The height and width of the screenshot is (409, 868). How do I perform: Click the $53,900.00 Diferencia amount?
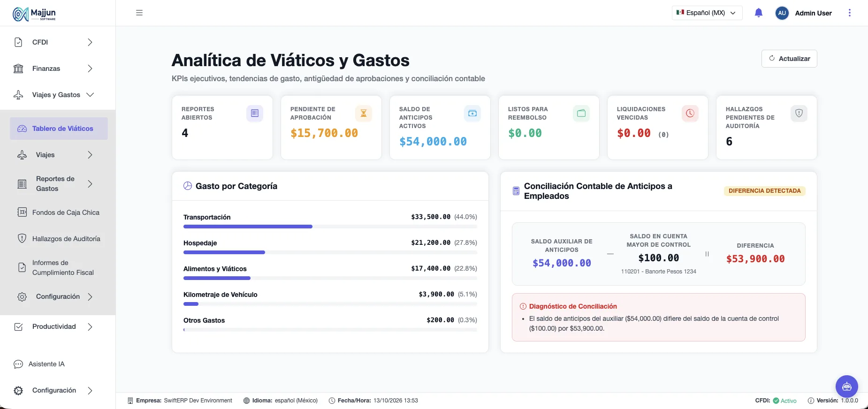coord(755,259)
